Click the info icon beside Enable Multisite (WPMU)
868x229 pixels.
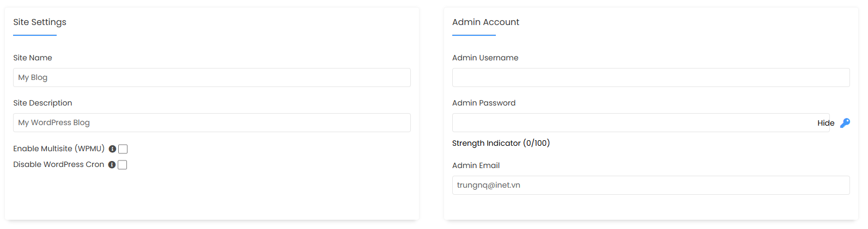pos(112,149)
